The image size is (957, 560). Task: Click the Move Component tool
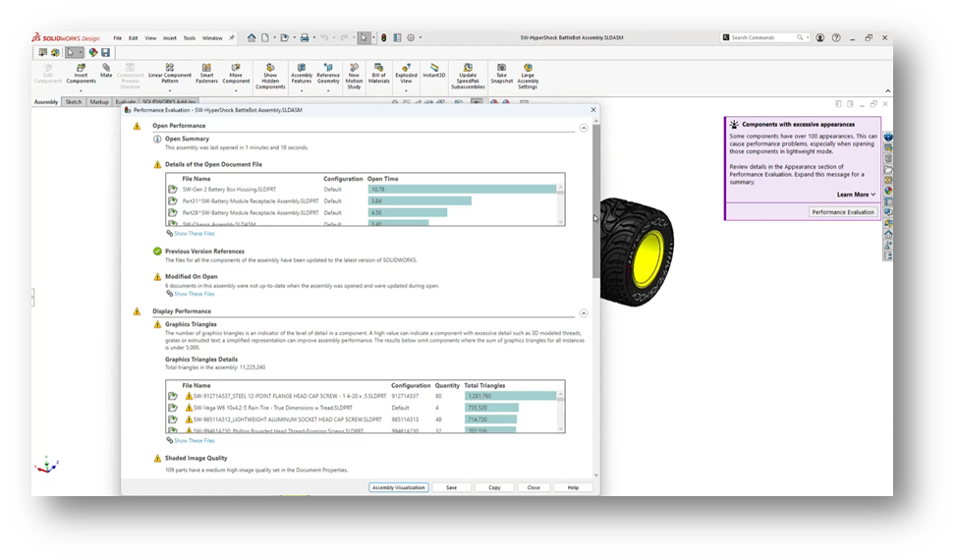point(236,74)
